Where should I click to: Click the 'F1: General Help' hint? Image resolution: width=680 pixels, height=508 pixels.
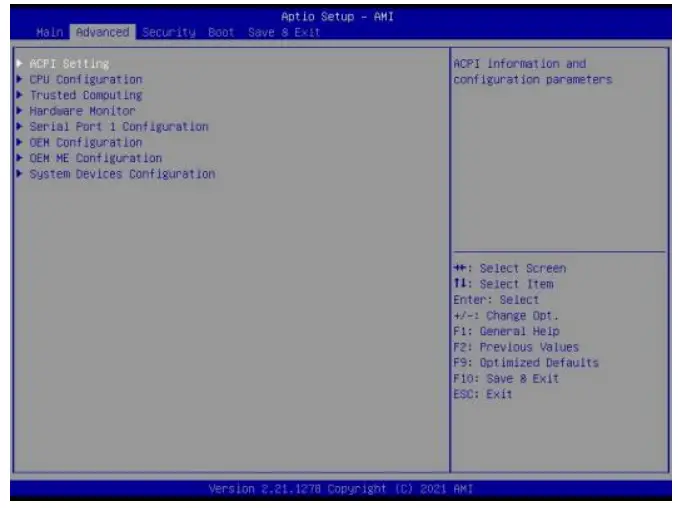[x=507, y=331]
